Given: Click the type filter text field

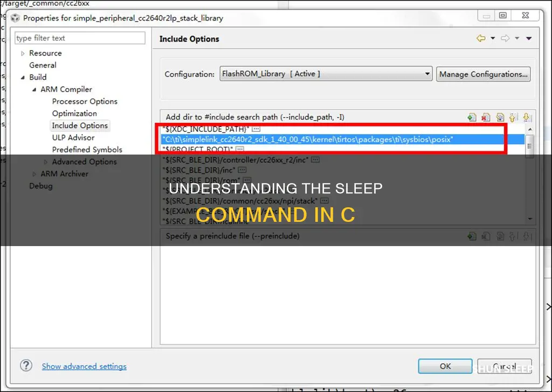Looking at the screenshot, I should coord(80,38).
